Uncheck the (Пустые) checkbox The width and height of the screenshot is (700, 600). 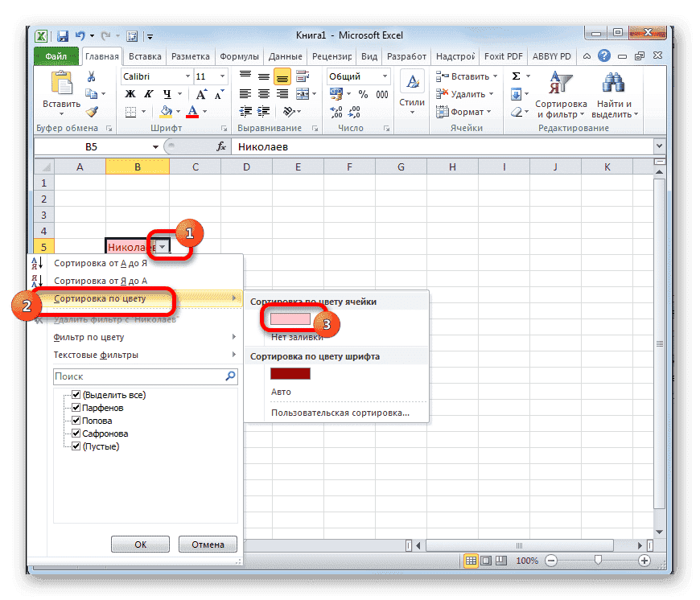tap(76, 446)
